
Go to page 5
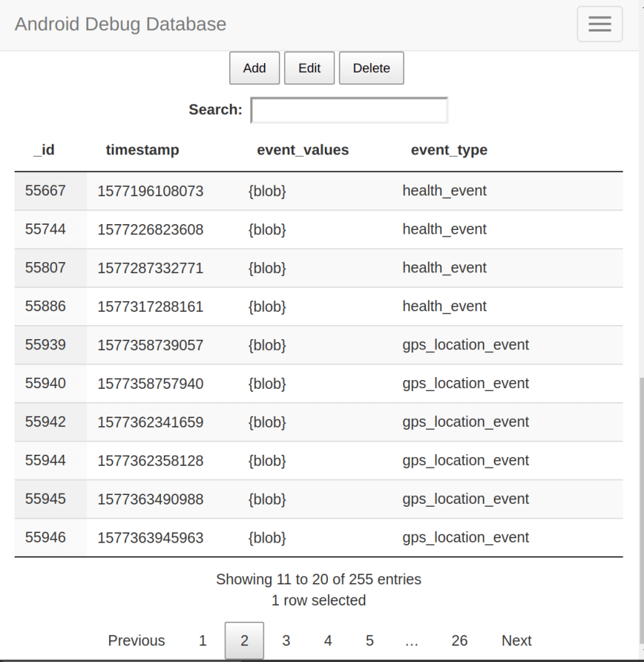pyautogui.click(x=370, y=641)
